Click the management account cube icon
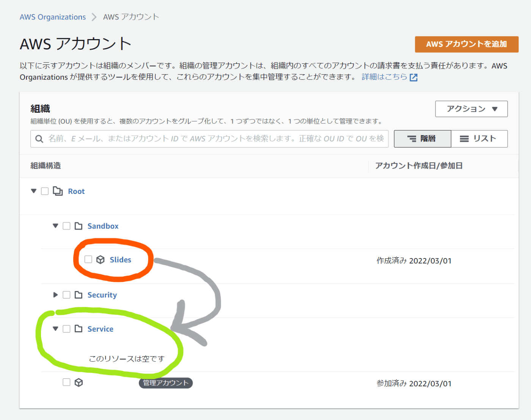The image size is (531, 420). coord(79,382)
